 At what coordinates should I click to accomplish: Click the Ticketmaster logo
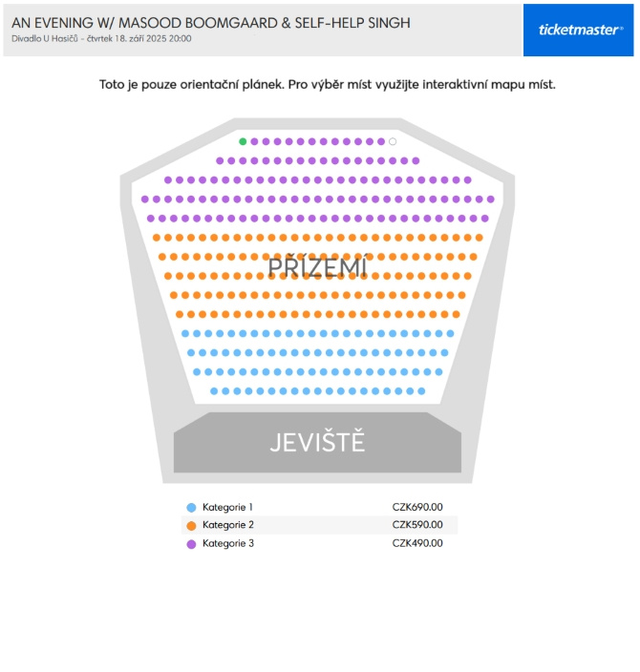point(578,30)
